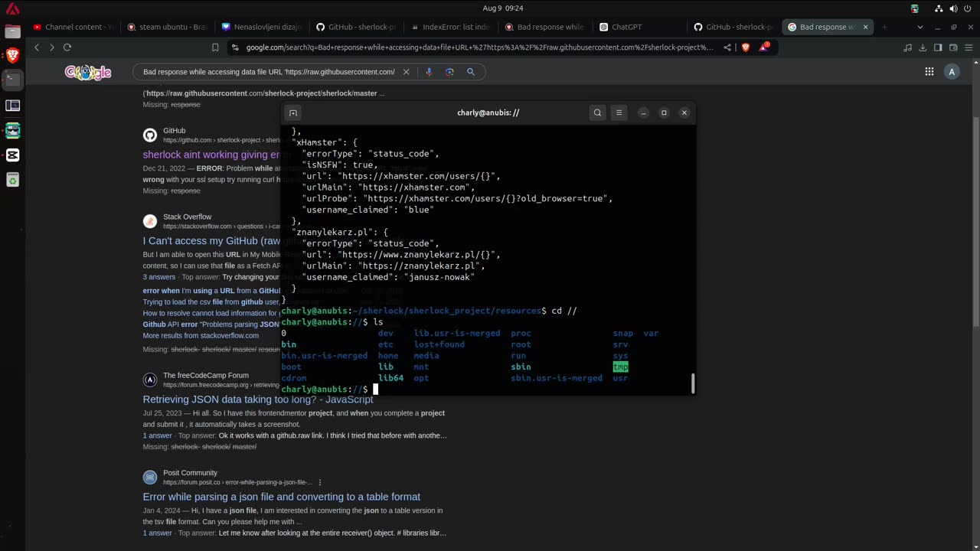Viewport: 980px width, 551px height.
Task: Open the Brave Rewards triangle icon
Action: click(x=764, y=47)
